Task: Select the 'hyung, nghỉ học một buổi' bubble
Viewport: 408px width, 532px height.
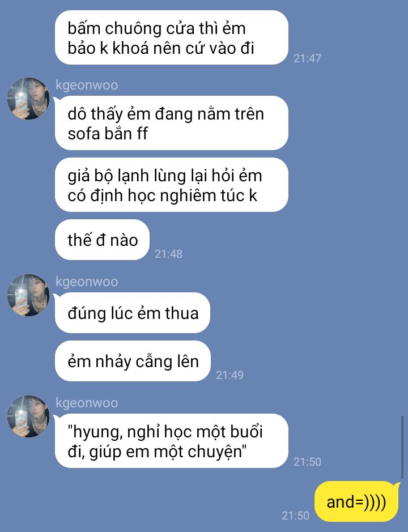Action: click(171, 441)
